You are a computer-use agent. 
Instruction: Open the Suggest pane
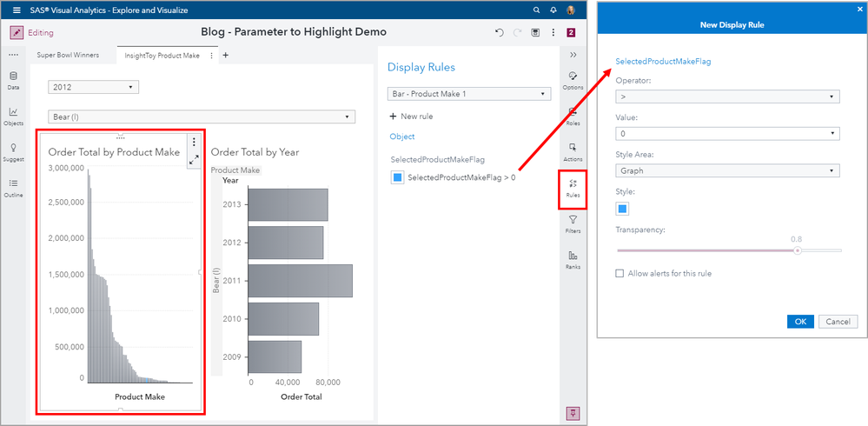(x=13, y=152)
